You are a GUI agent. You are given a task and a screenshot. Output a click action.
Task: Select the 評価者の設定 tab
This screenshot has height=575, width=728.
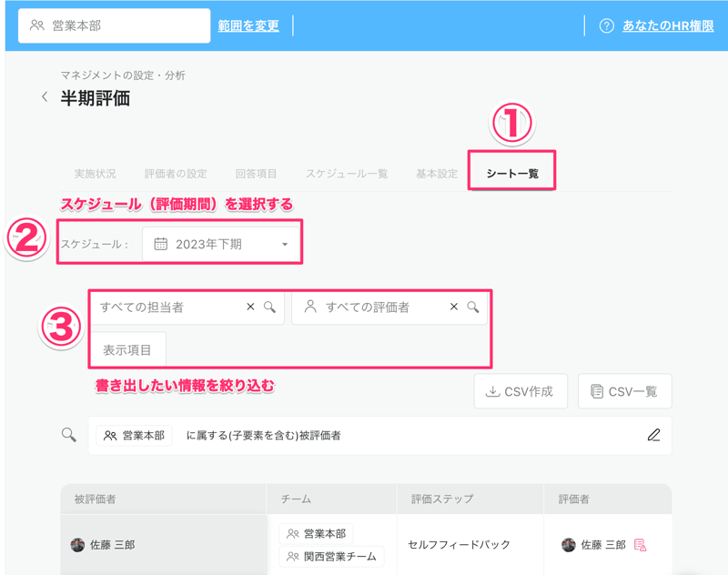(176, 174)
